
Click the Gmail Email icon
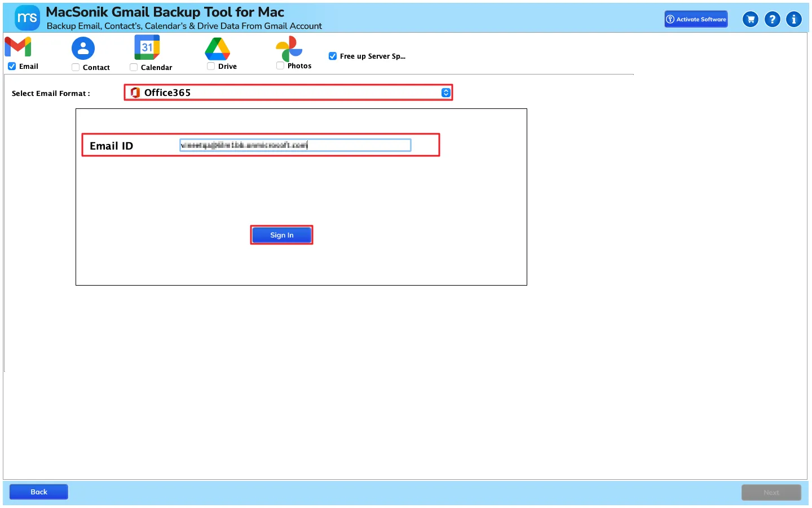18,47
